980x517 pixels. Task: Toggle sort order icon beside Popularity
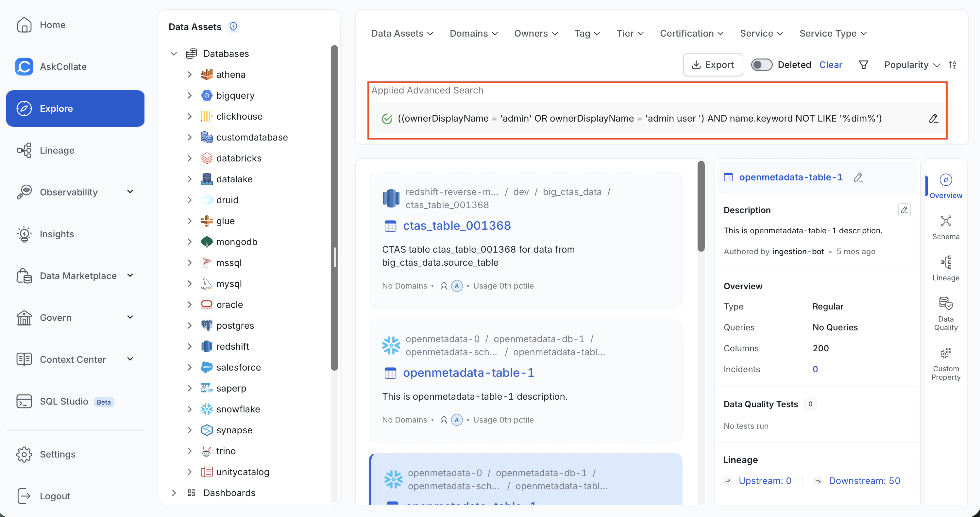pos(953,65)
